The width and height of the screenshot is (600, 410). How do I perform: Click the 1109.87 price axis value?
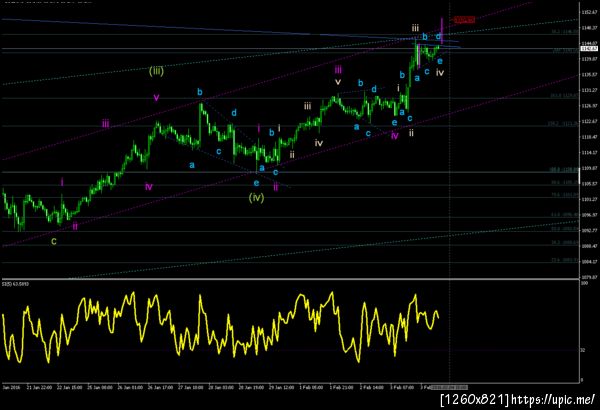coord(589,168)
